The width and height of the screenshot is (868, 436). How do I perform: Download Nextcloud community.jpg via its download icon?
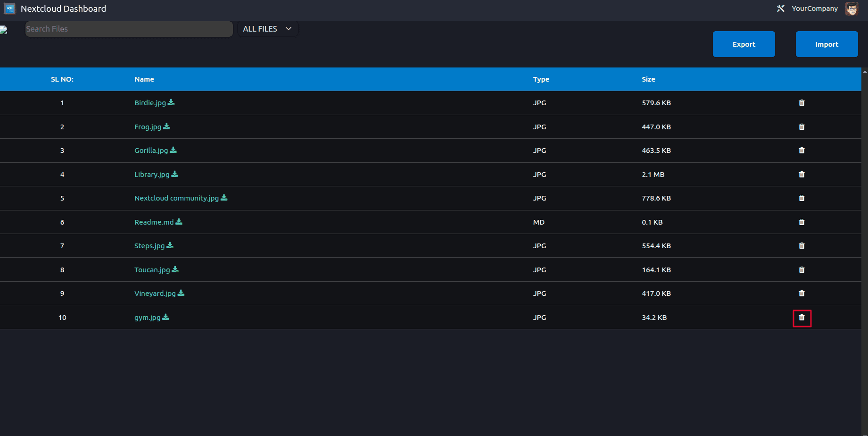click(224, 198)
